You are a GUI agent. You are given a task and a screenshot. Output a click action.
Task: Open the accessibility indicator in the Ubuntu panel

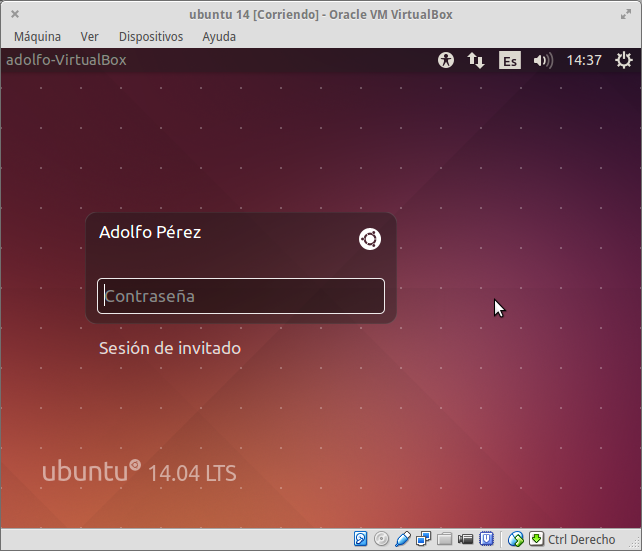pos(446,60)
